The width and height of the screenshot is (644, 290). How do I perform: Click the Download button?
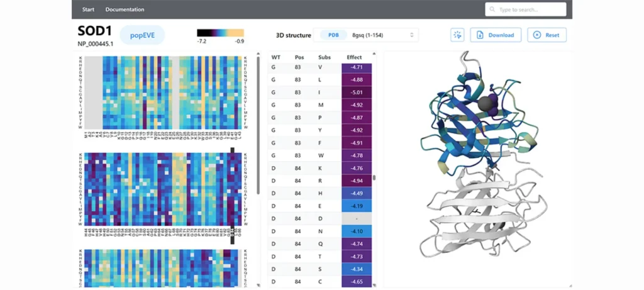[x=496, y=35]
